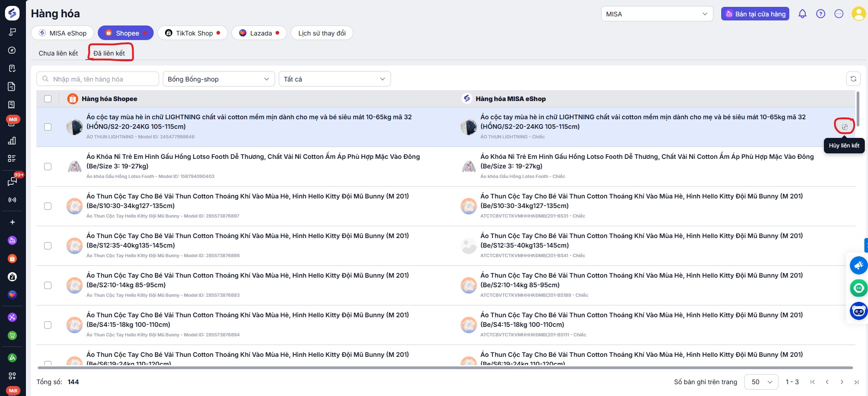Click the next page arrow icon
Screen dimensions: 868x396
(842, 382)
